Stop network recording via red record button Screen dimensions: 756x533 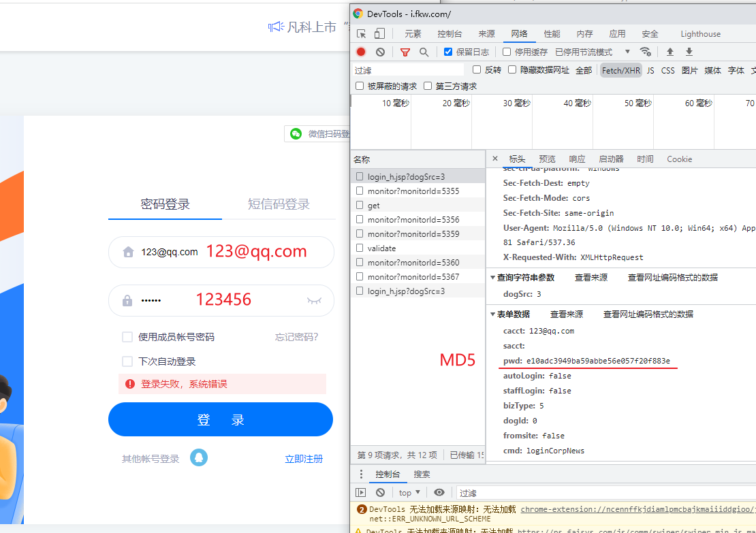click(360, 51)
